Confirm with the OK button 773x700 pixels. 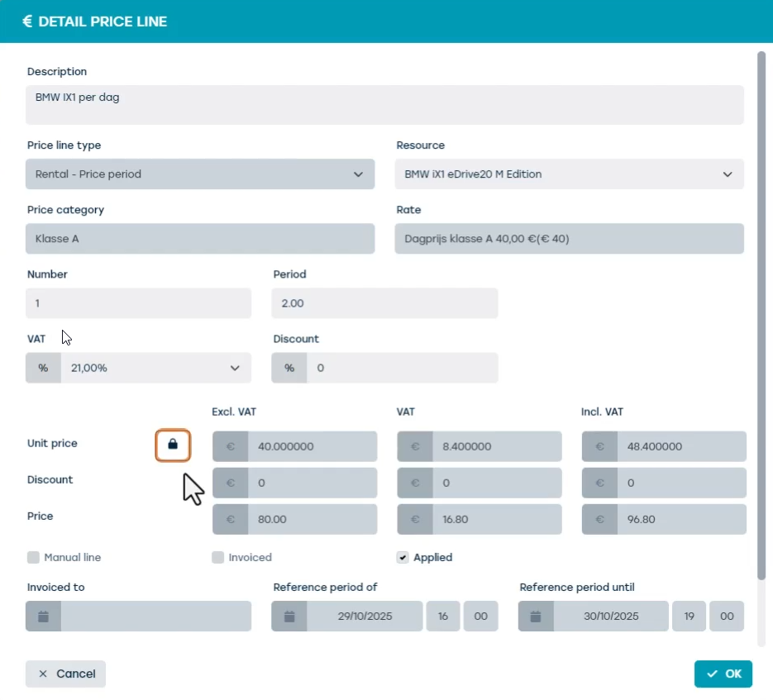723,674
